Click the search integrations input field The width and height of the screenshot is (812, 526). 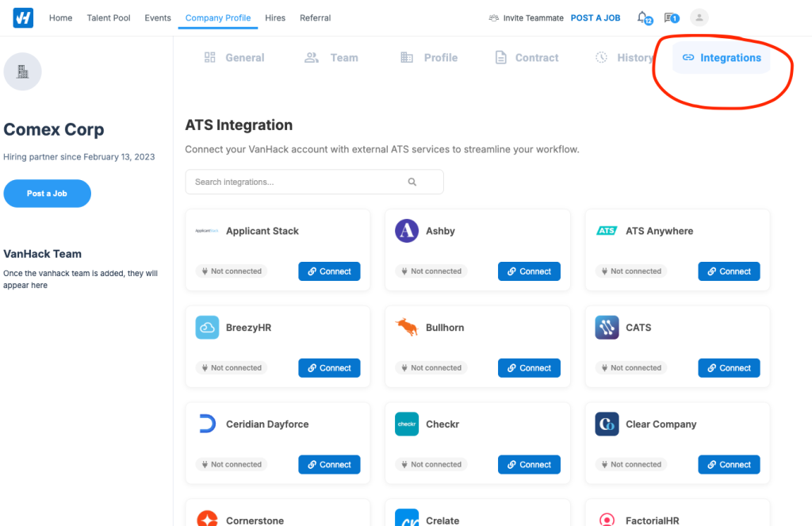point(301,182)
